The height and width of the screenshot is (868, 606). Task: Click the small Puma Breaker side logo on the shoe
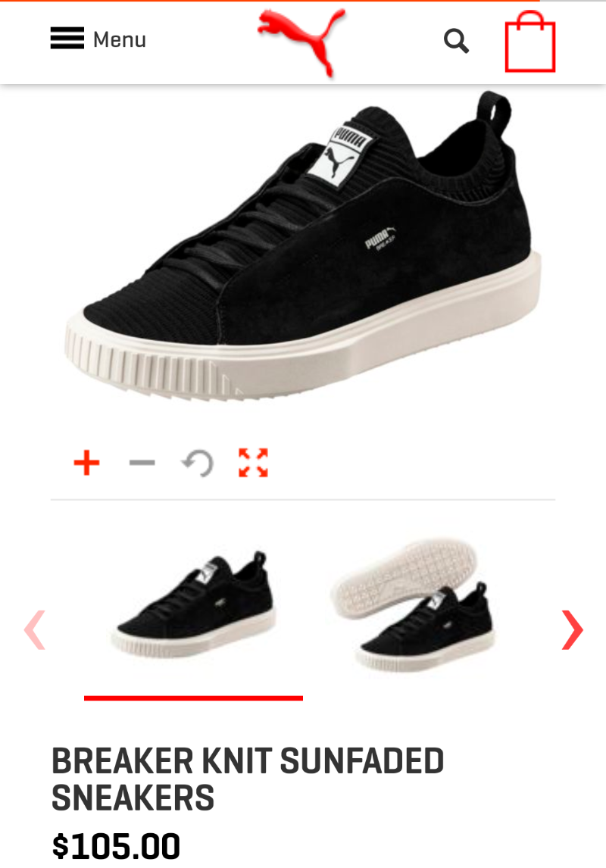pyautogui.click(x=380, y=239)
